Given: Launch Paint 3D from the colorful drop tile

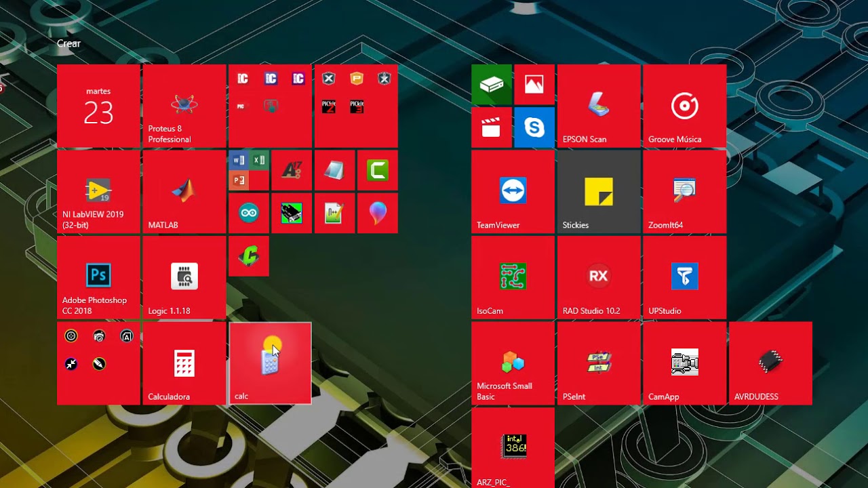Looking at the screenshot, I should (378, 213).
